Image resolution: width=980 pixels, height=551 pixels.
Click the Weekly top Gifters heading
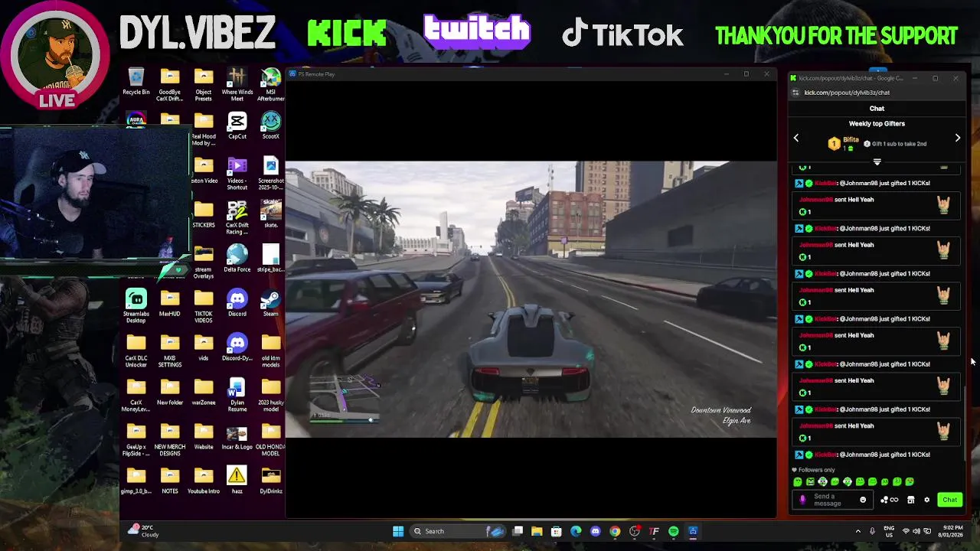tap(877, 123)
